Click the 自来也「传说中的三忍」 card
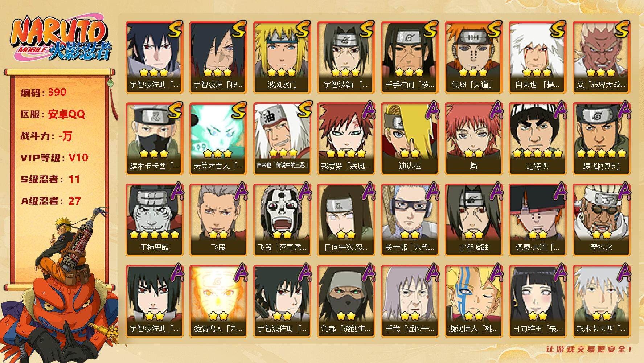Image resolution: width=644 pixels, height=363 pixels. [282, 138]
